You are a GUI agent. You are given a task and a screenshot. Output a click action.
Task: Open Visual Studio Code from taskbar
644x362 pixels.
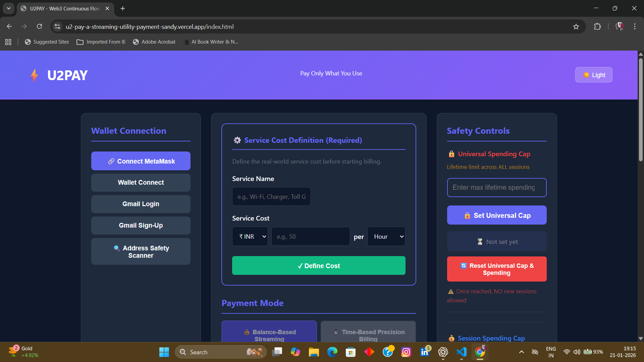462,352
